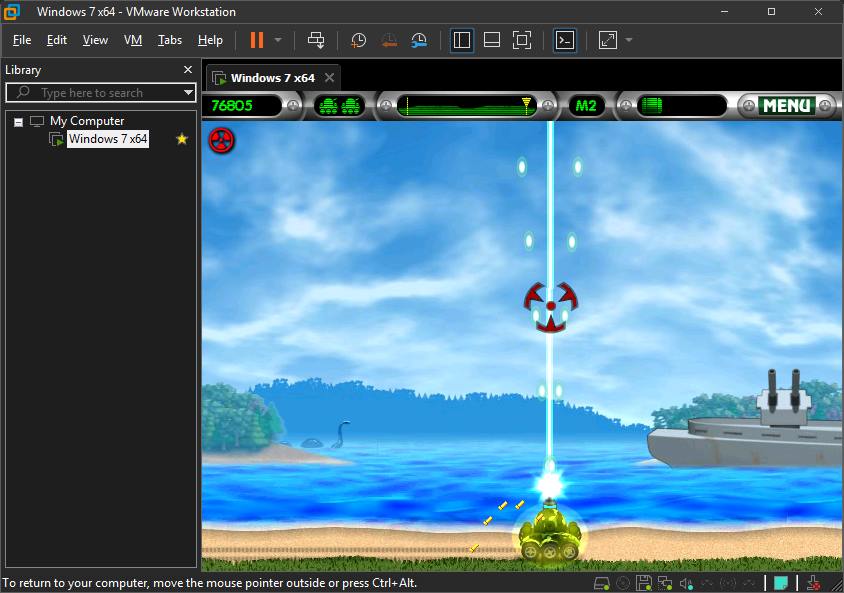Click the Library search input field
The image size is (844, 593).
click(100, 93)
